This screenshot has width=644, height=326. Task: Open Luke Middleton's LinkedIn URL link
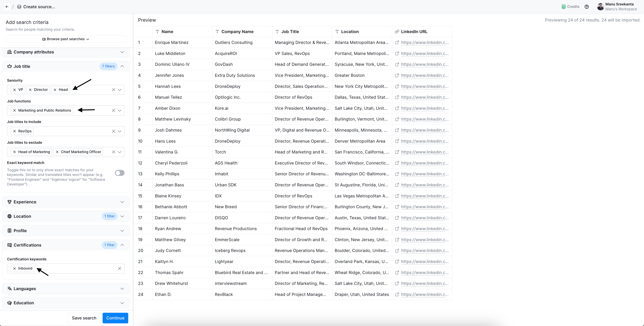[x=425, y=53]
